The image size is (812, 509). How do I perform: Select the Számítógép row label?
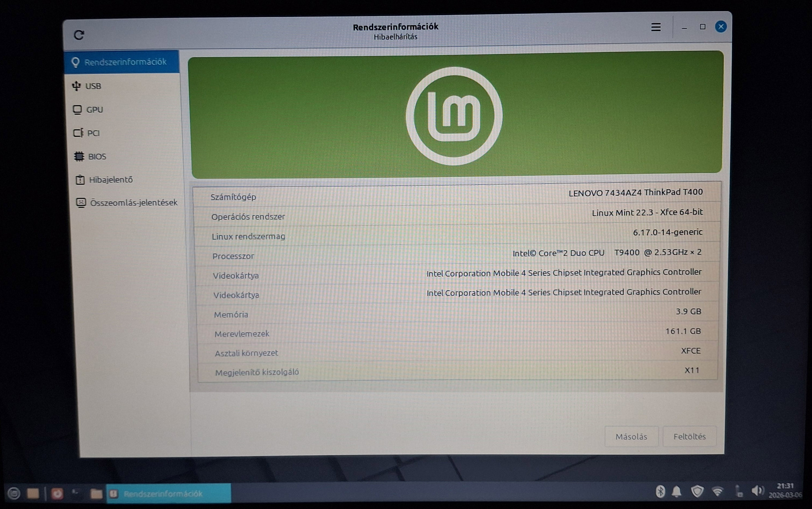pyautogui.click(x=233, y=197)
